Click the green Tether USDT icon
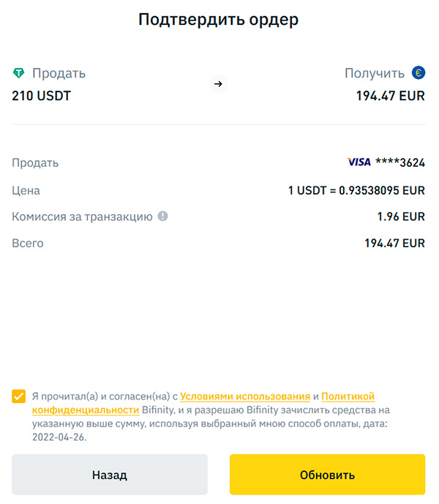This screenshot has width=439, height=504. click(18, 73)
